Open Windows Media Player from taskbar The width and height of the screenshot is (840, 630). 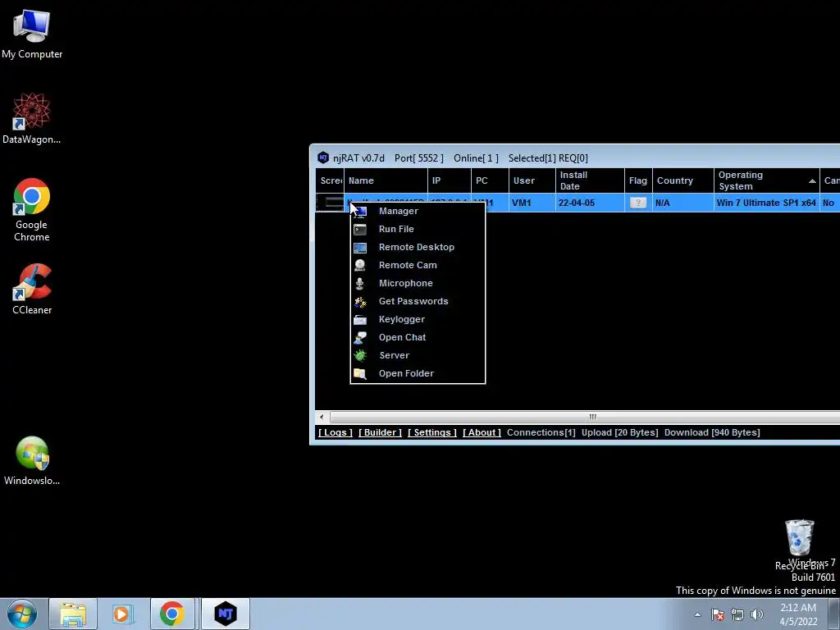coord(122,614)
